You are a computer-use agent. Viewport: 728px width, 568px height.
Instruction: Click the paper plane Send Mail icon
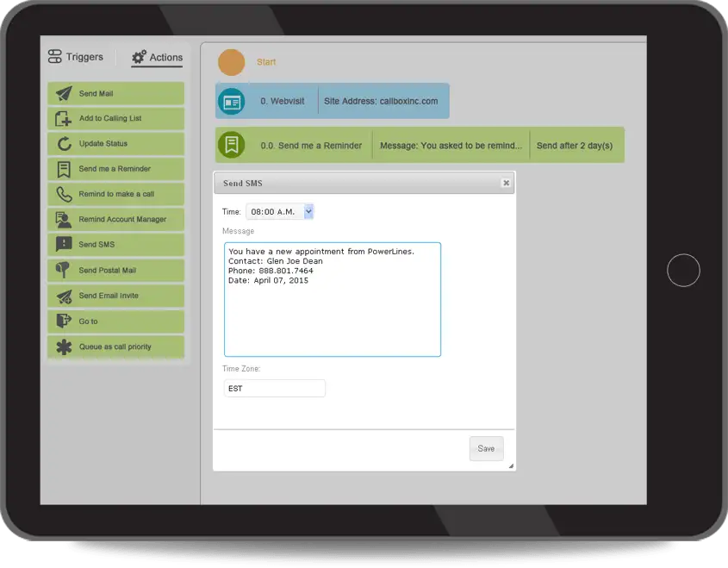[x=64, y=93]
